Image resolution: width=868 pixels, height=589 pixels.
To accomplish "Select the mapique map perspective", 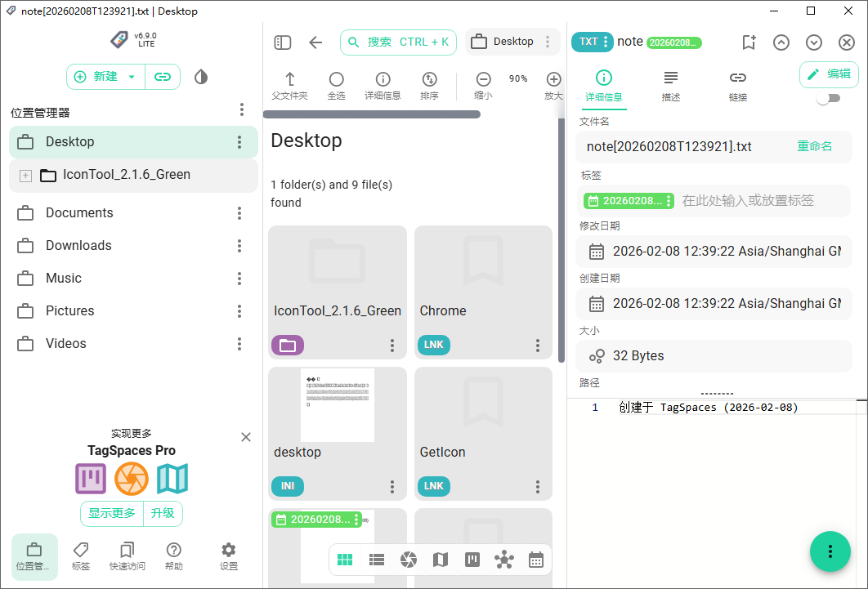I will [x=441, y=560].
